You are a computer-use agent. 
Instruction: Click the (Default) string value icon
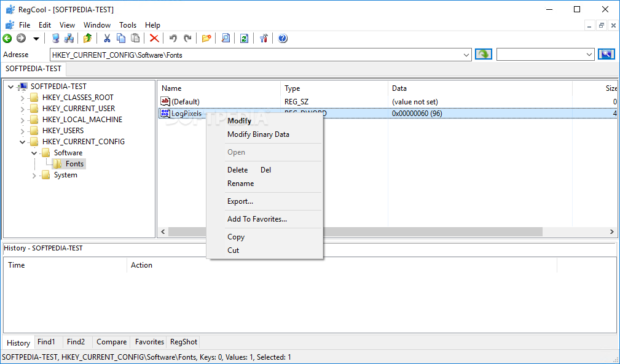coord(165,101)
